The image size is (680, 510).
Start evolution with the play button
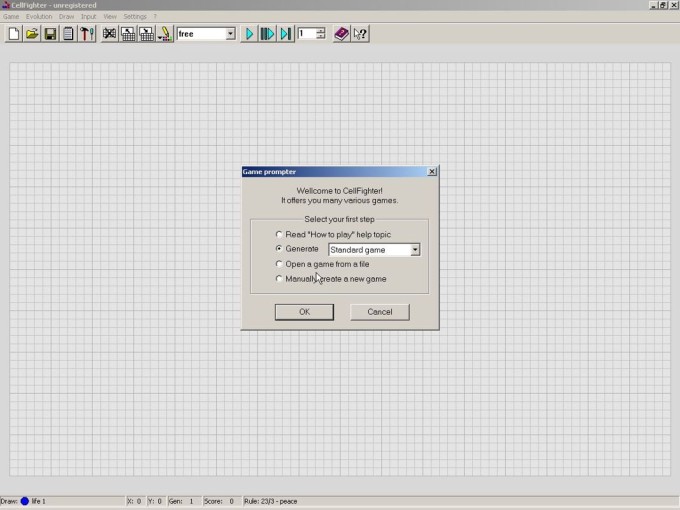click(x=249, y=34)
